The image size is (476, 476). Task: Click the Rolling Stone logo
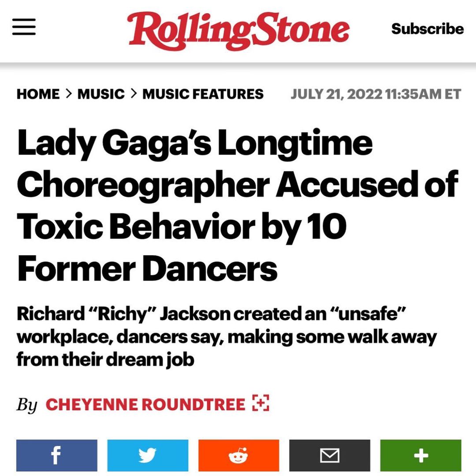[x=238, y=29]
